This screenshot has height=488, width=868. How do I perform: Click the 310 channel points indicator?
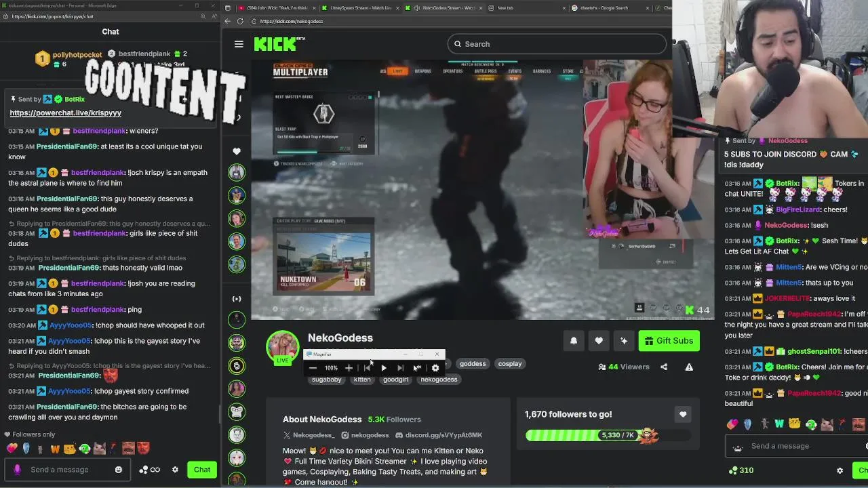741,470
